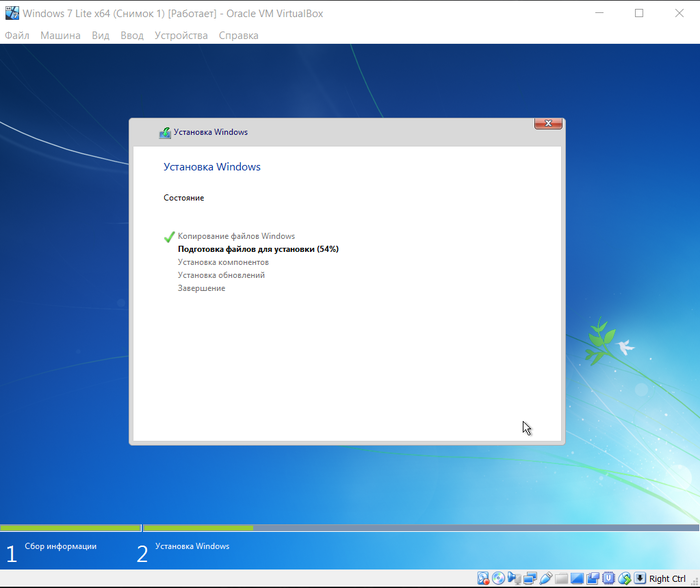700x588 pixels.
Task: Open the Машина menu
Action: pos(60,35)
